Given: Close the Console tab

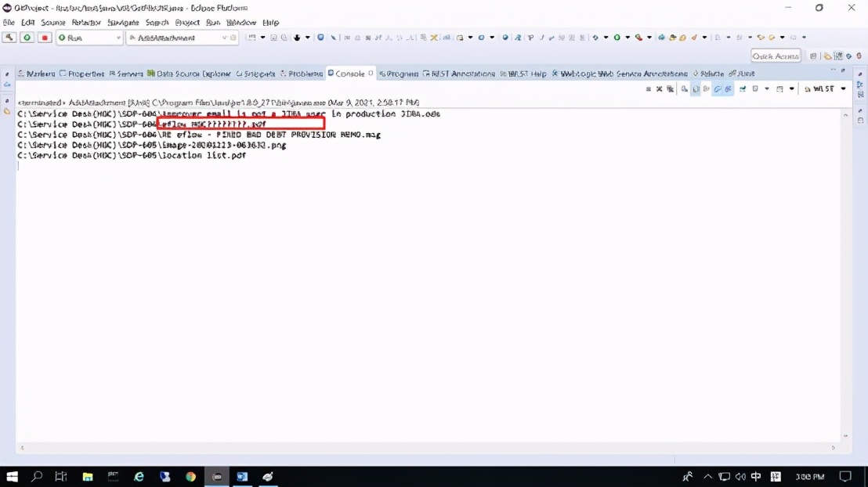Looking at the screenshot, I should [x=371, y=73].
